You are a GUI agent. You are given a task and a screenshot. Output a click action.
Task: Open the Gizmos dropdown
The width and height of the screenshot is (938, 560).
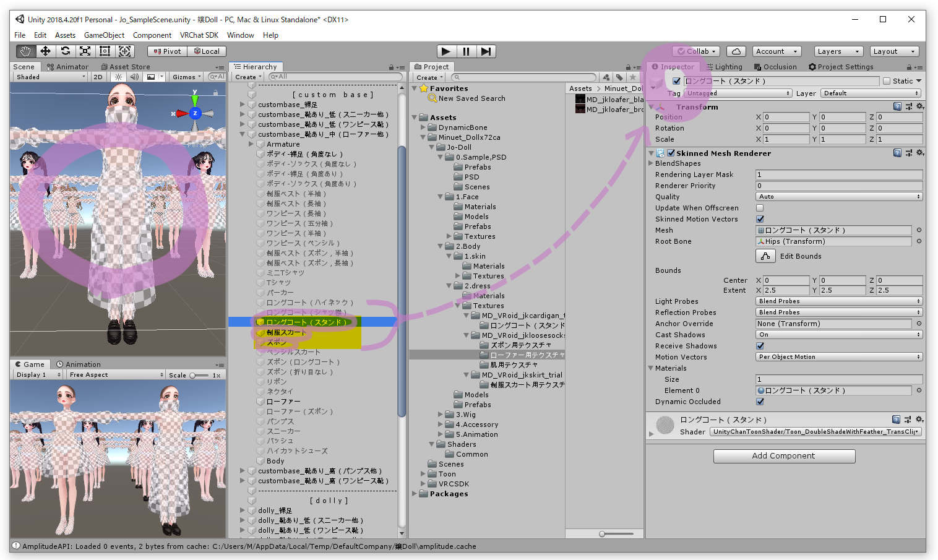pos(187,77)
